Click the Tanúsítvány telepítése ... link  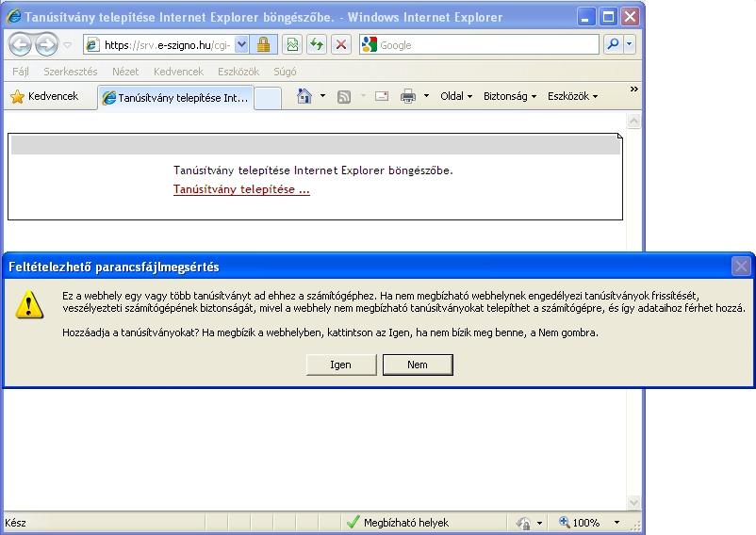pos(241,189)
